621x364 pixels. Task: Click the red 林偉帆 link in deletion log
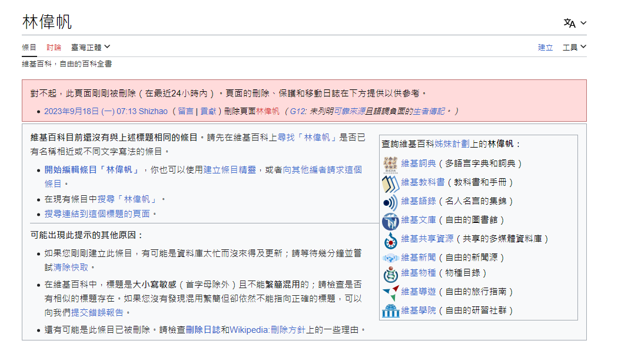tap(268, 111)
